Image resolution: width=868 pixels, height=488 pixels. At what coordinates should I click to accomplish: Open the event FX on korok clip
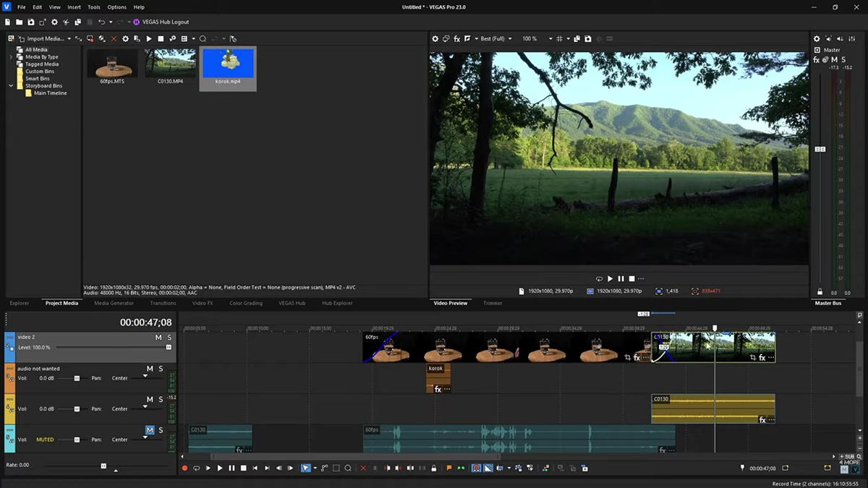[x=438, y=389]
